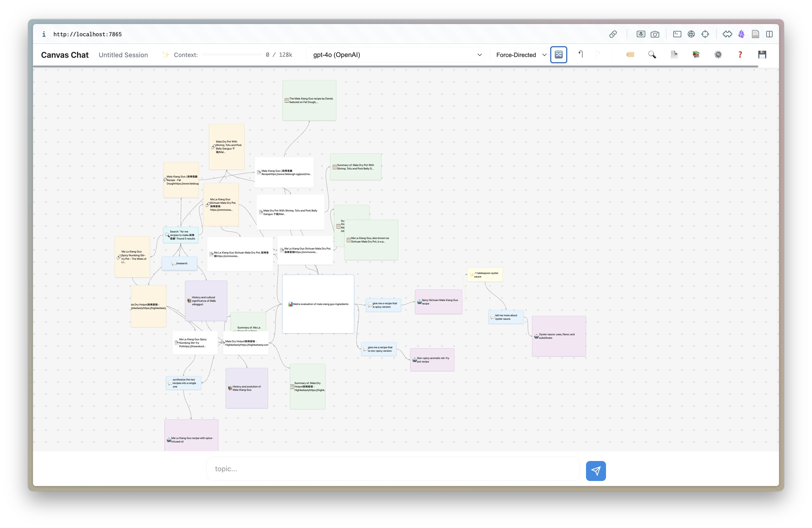Viewport: 812px width, 528px height.
Task: Click the auto-layout shuffle icon
Action: pos(558,54)
